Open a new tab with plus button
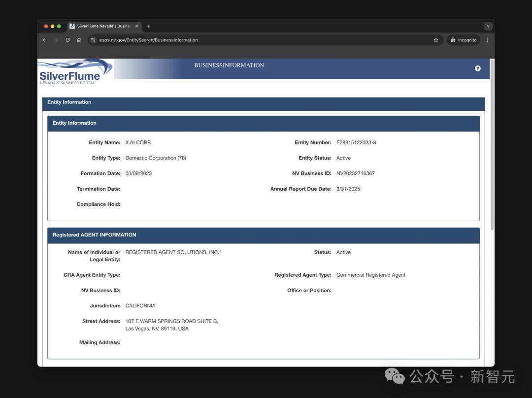Image resolution: width=532 pixels, height=398 pixels. pos(148,26)
